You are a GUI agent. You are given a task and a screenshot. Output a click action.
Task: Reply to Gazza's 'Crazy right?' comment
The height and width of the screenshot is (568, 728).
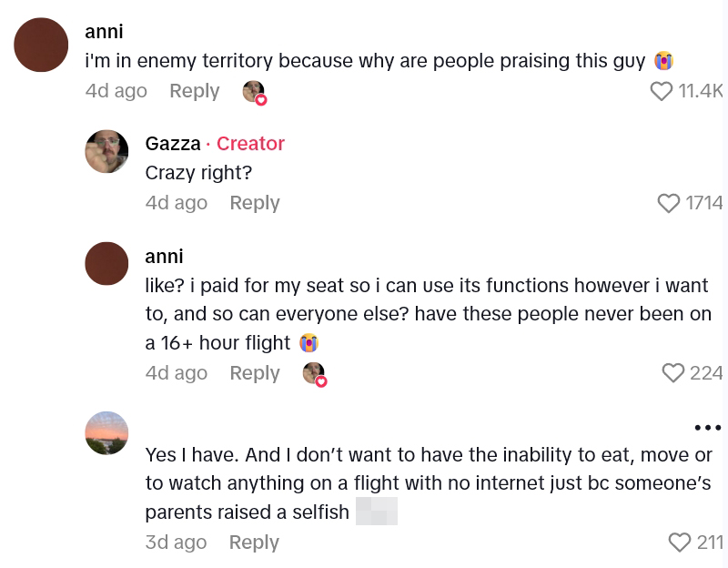coord(254,203)
